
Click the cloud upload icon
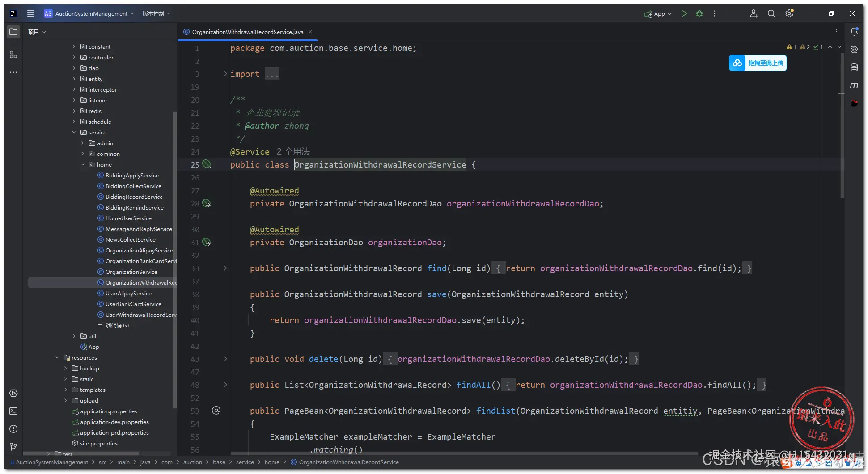pyautogui.click(x=737, y=63)
